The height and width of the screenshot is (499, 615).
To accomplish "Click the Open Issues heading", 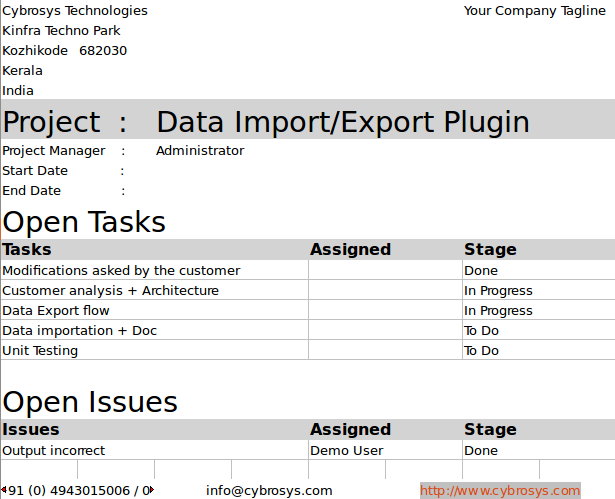I will pyautogui.click(x=90, y=401).
